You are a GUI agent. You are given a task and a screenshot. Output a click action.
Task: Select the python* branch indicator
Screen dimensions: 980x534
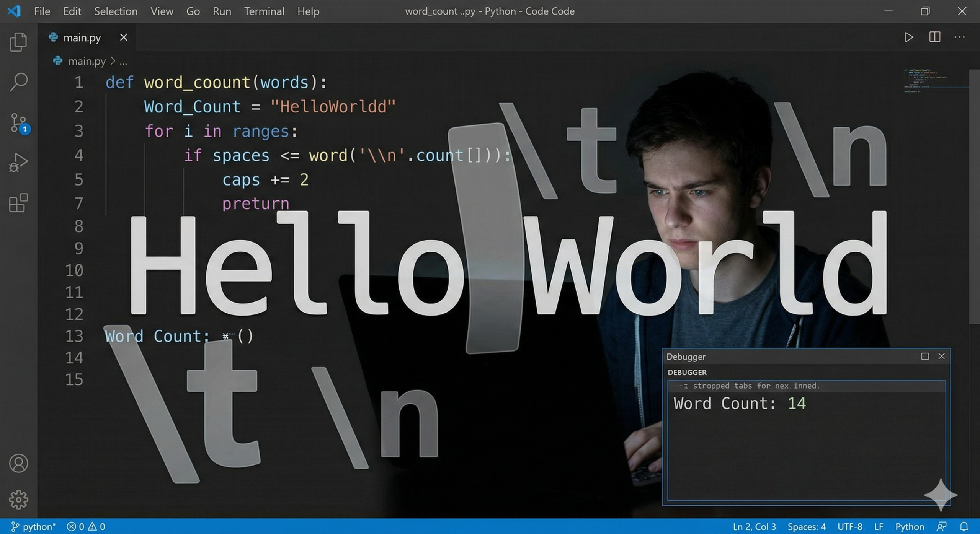[33, 526]
